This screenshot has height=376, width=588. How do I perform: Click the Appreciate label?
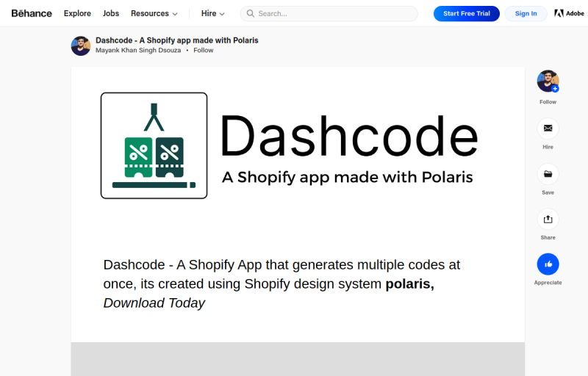[x=548, y=283]
